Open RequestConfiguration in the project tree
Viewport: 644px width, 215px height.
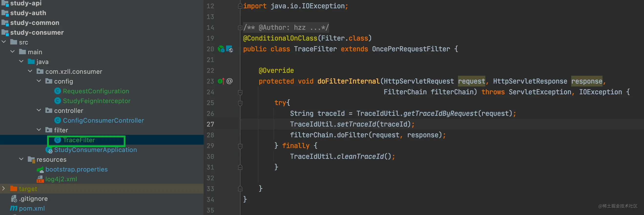[96, 91]
